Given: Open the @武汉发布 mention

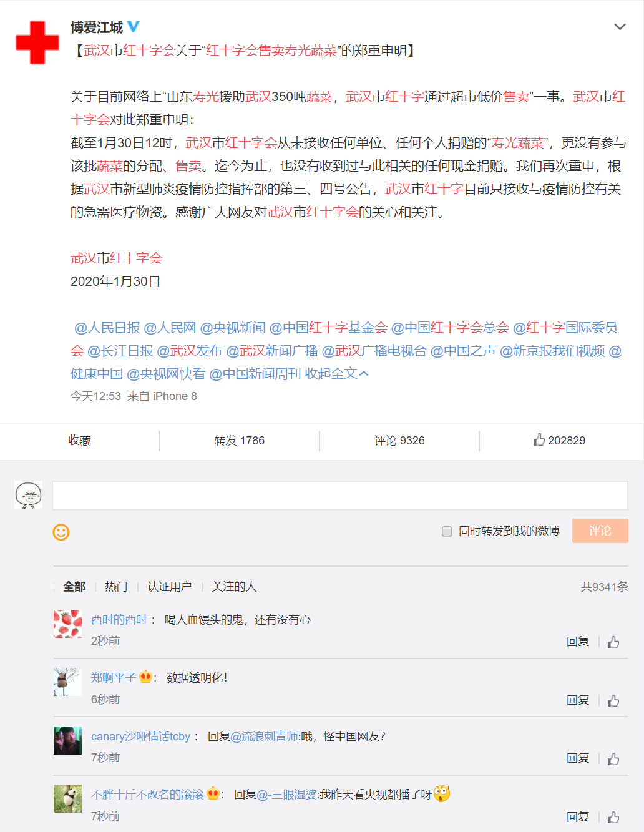Looking at the screenshot, I should pos(190,351).
